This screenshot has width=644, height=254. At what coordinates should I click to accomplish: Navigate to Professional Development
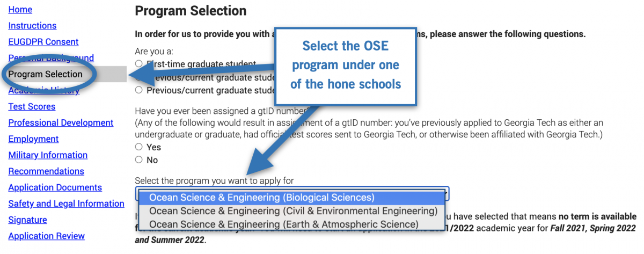tap(61, 122)
